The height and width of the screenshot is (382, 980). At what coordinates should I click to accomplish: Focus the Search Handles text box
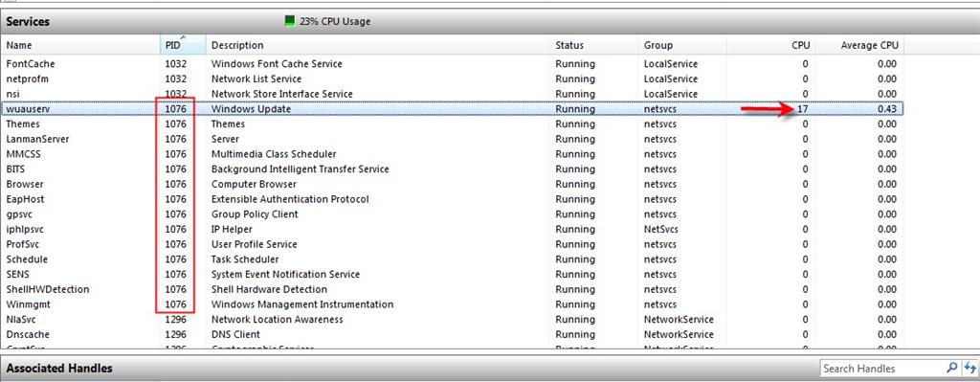point(882,369)
